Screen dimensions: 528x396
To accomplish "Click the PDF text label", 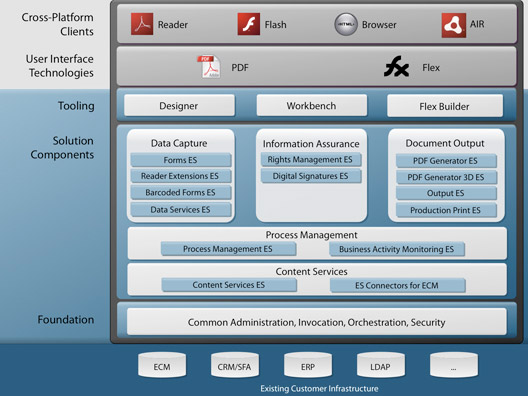I will [x=240, y=68].
